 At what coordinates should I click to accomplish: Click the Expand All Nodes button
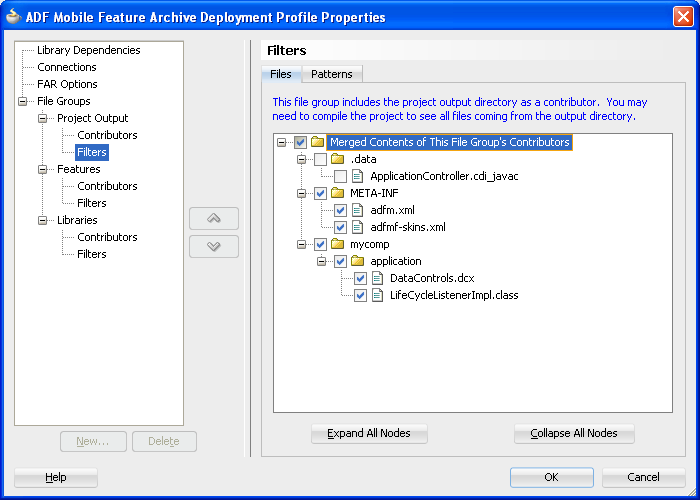pyautogui.click(x=369, y=433)
